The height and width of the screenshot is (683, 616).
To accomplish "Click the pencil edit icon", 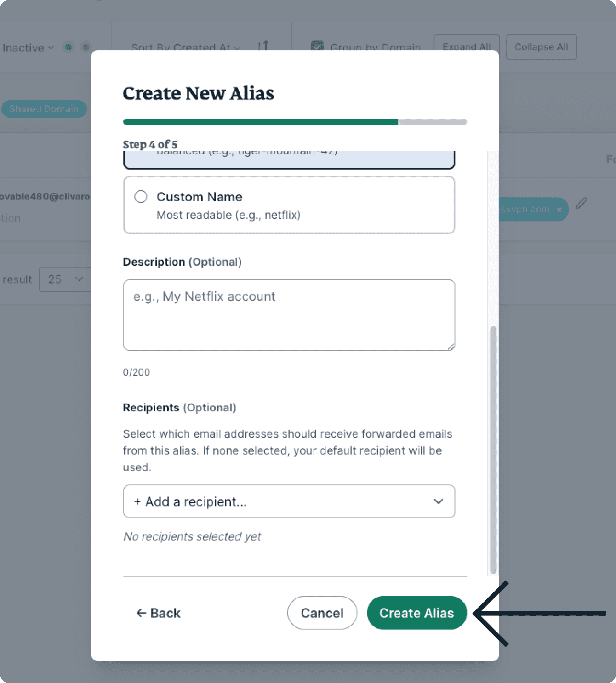I will (x=581, y=203).
